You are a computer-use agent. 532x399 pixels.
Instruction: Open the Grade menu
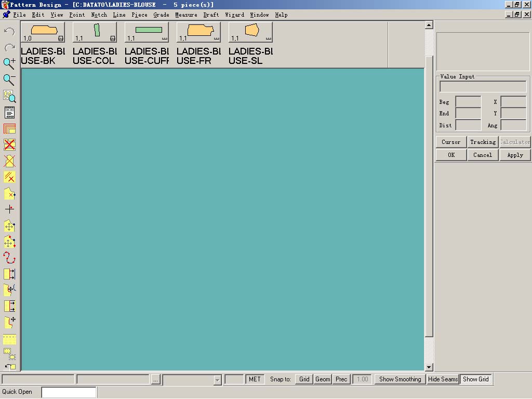click(x=161, y=15)
